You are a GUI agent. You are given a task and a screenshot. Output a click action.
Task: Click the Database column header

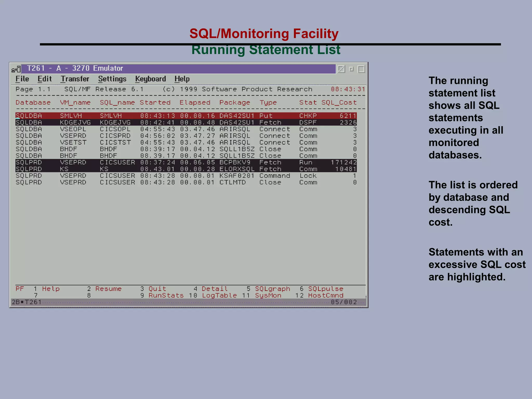pos(33,103)
